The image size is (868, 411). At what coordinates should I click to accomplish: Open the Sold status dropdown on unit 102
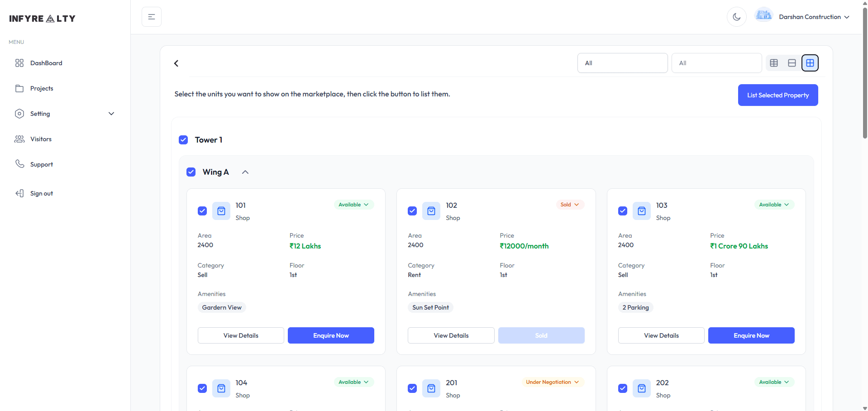[x=570, y=205]
